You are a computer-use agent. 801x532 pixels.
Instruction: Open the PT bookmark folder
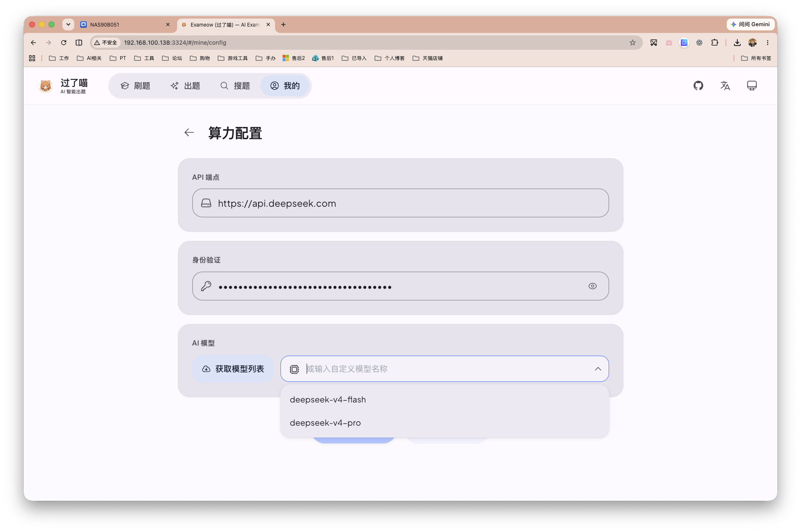tap(118, 58)
